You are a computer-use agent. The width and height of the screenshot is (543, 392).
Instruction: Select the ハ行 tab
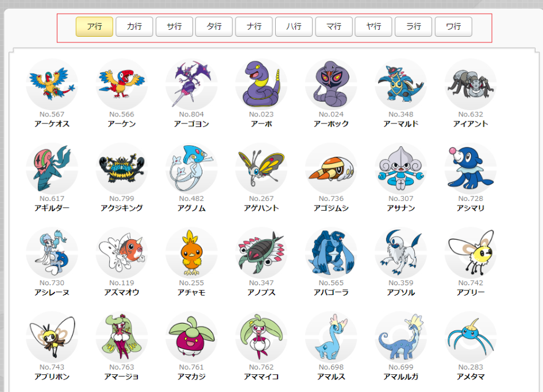[x=294, y=26]
